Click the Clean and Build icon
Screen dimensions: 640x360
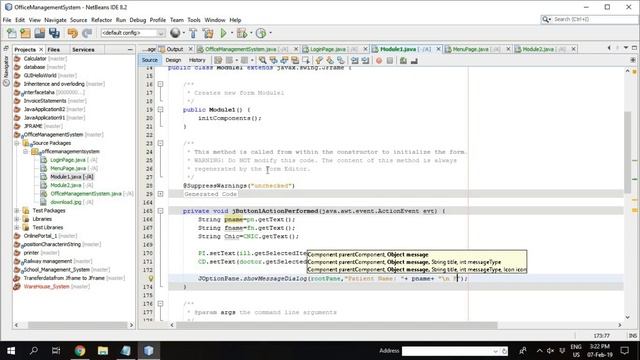pos(208,33)
